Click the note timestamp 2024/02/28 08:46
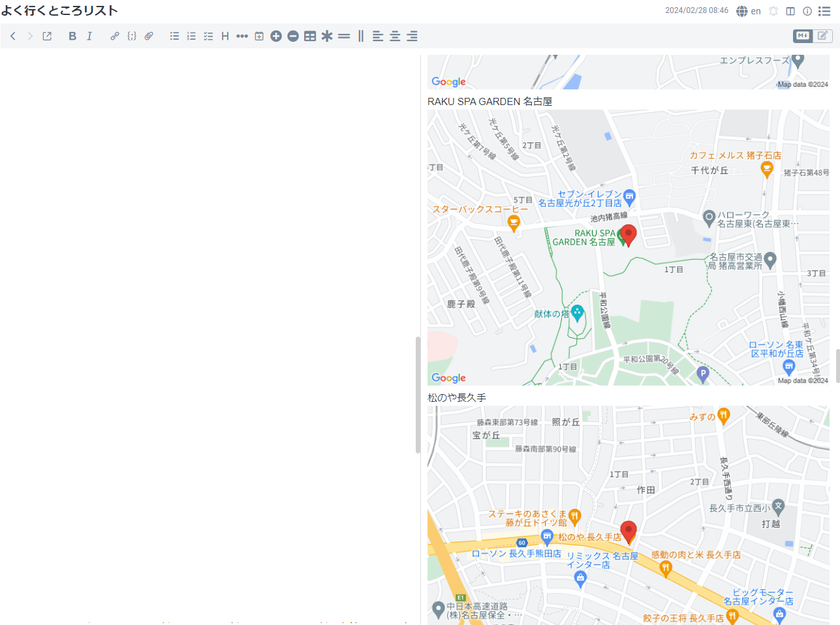 (696, 10)
